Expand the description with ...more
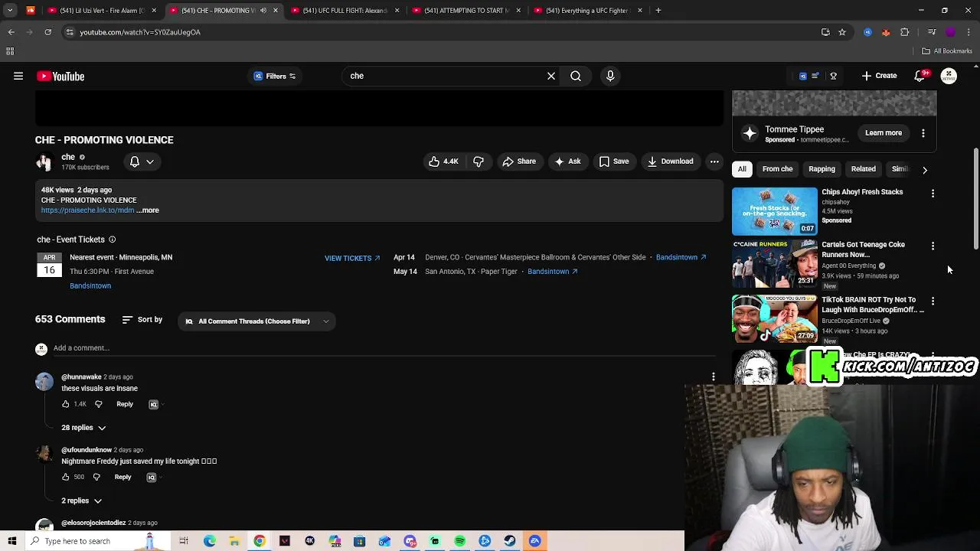 pos(148,210)
